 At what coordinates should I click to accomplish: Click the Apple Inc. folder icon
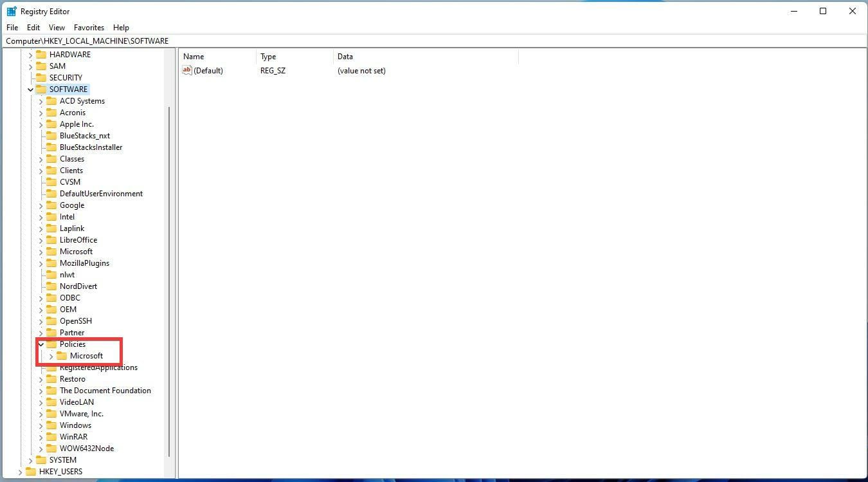point(51,124)
